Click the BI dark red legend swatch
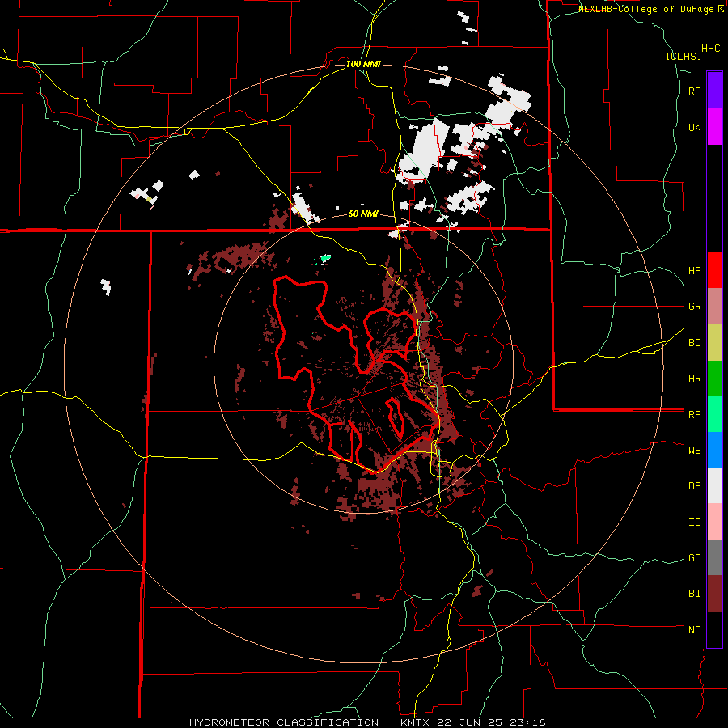The width and height of the screenshot is (728, 728). click(x=714, y=594)
